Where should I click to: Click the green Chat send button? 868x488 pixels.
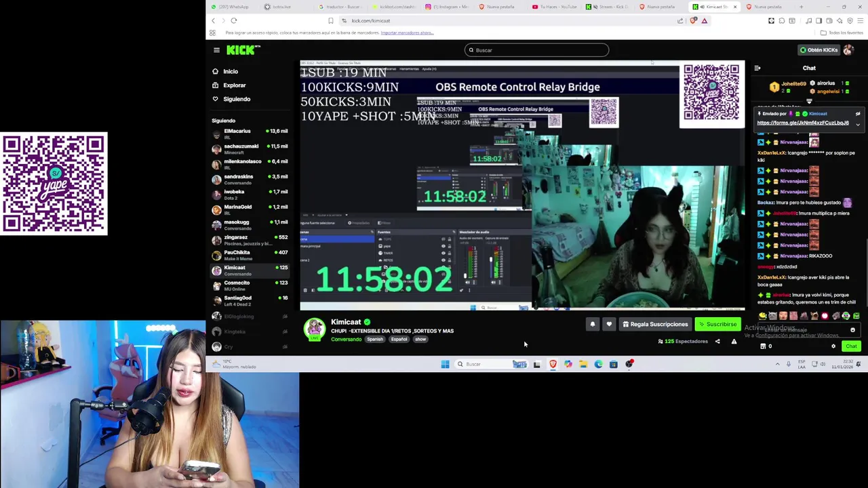click(x=851, y=346)
